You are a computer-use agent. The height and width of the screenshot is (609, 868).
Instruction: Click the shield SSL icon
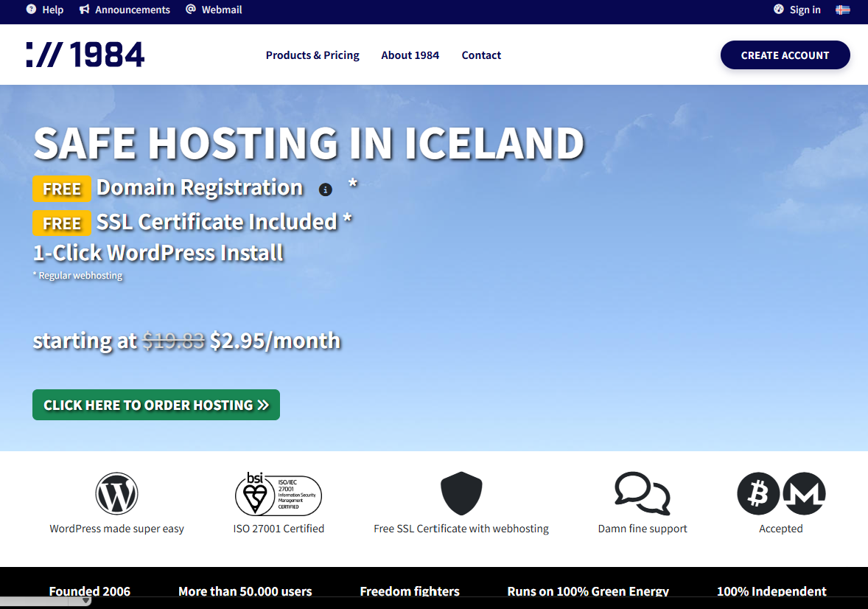461,493
